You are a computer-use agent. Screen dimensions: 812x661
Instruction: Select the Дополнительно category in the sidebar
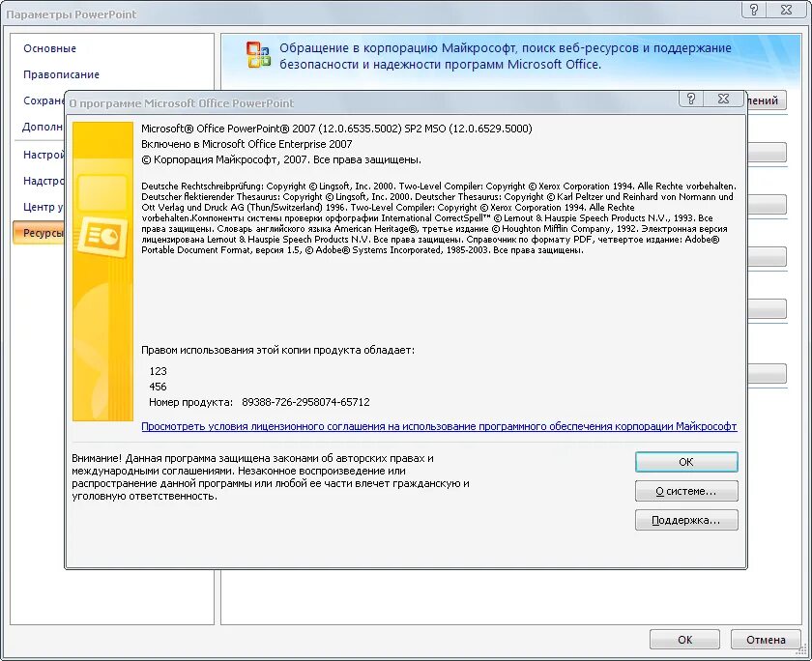(x=43, y=127)
